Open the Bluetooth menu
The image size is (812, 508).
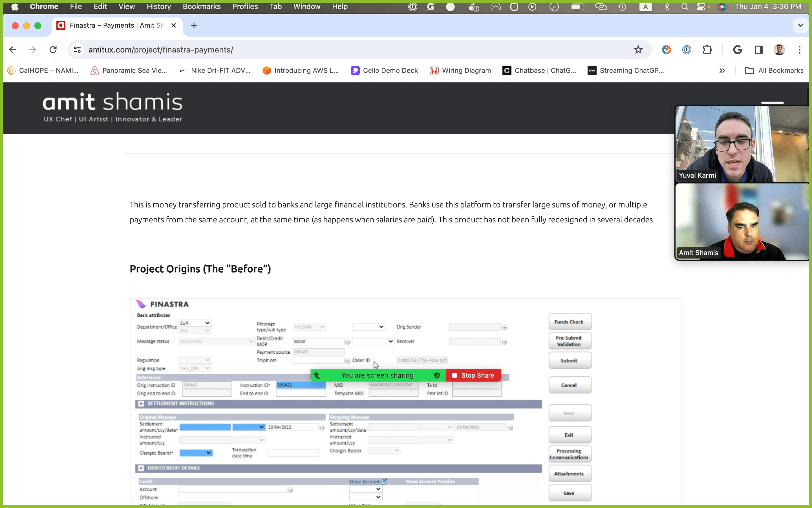667,7
